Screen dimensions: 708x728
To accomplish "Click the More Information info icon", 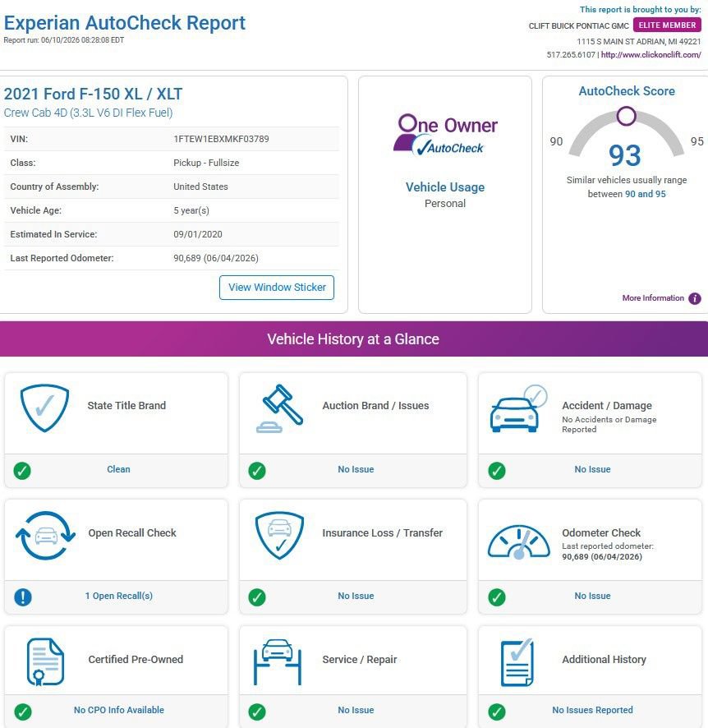I will click(x=695, y=298).
